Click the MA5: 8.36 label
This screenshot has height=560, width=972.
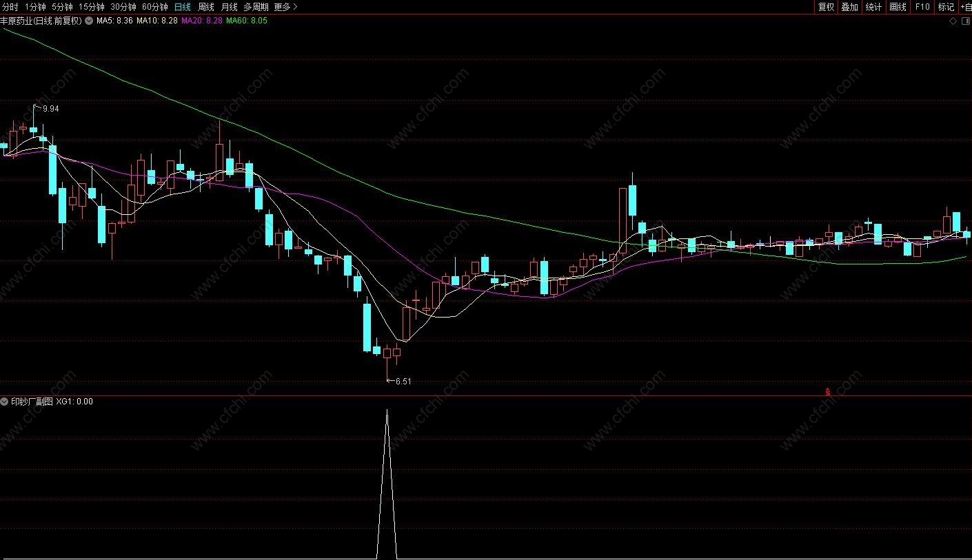coord(114,21)
